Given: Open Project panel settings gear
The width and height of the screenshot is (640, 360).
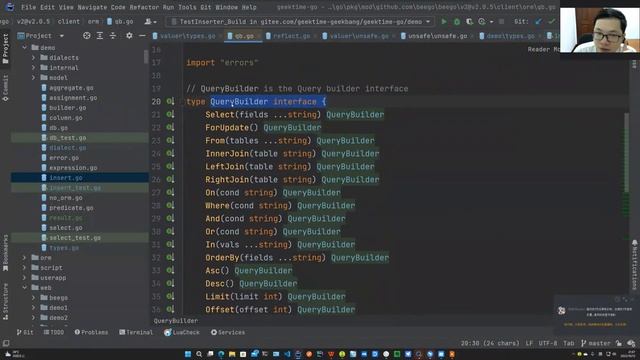Looking at the screenshot, I should [x=129, y=36].
